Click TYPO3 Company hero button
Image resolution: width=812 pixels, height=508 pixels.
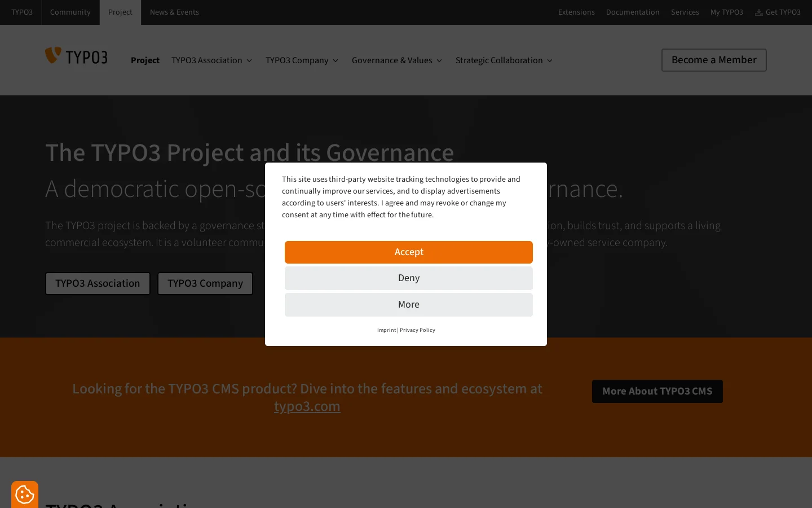[x=205, y=283]
